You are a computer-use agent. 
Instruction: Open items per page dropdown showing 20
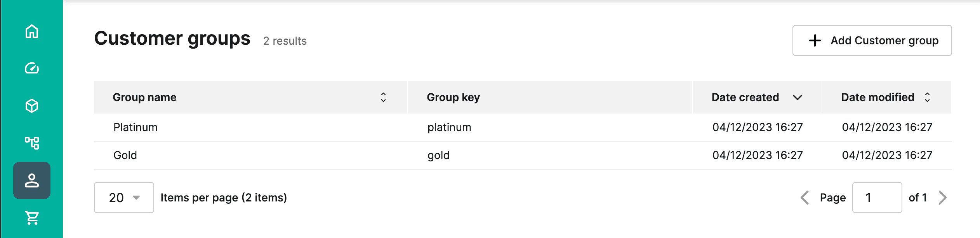point(124,198)
